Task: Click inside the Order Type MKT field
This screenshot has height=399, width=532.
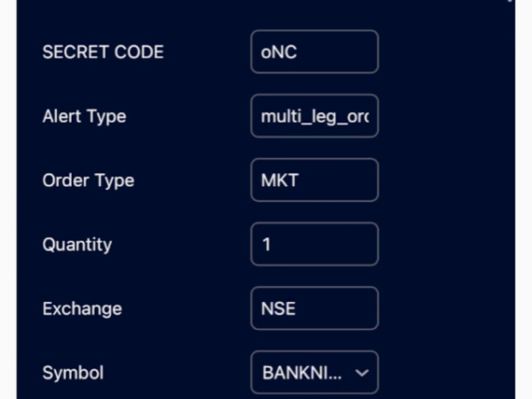Action: [314, 180]
